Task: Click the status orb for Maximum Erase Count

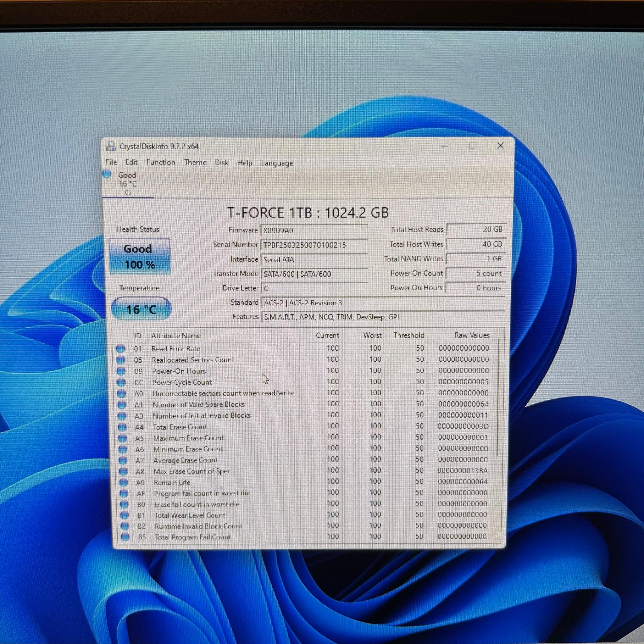Action: (x=123, y=438)
